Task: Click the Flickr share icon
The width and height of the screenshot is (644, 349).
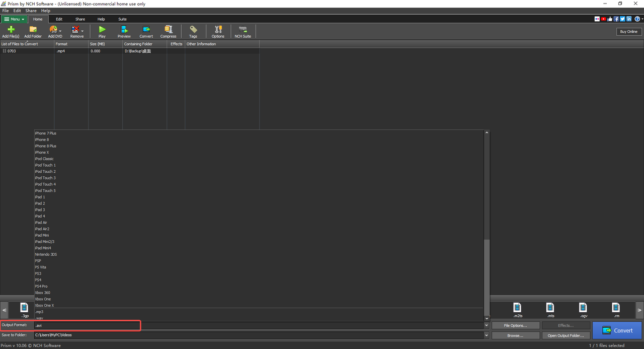Action: pyautogui.click(x=597, y=19)
